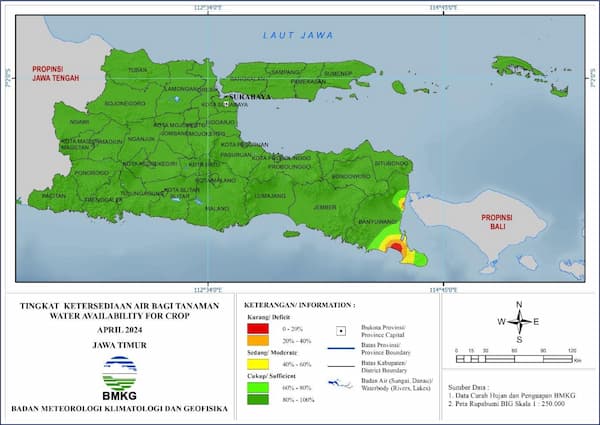This screenshot has height=425, width=600.
Task: Click the Sumber Data heading
Action: [469, 388]
